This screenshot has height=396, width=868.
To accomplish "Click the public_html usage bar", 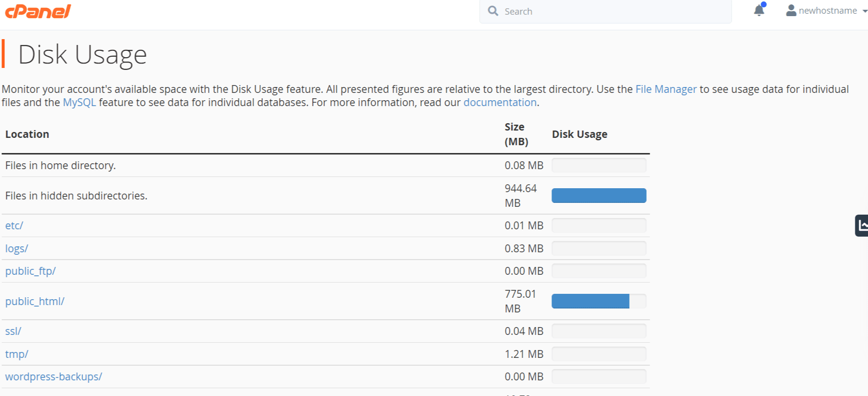I will 599,301.
